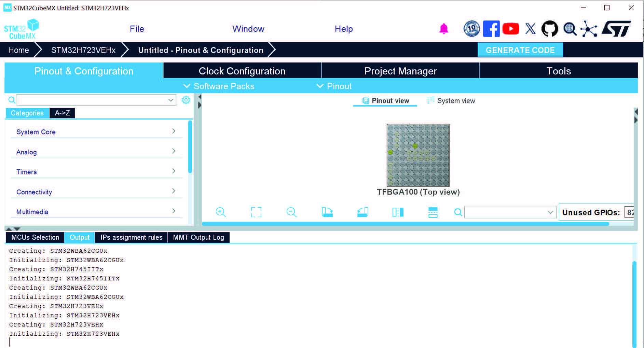
Task: Rotate the chip clockwise
Action: click(x=327, y=212)
